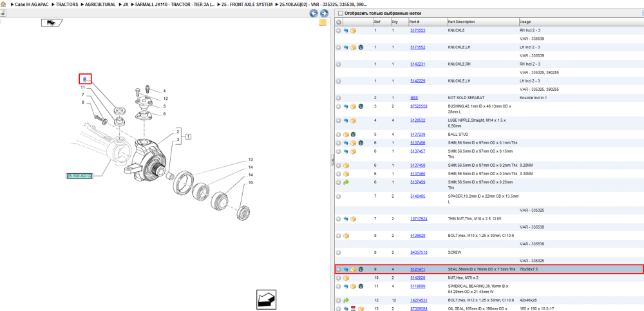Screen dimensions: 644x311
Task: Open part number link 5148495
Action: pos(418,196)
